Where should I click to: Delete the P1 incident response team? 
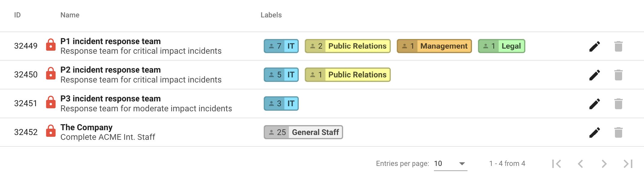[x=618, y=46]
